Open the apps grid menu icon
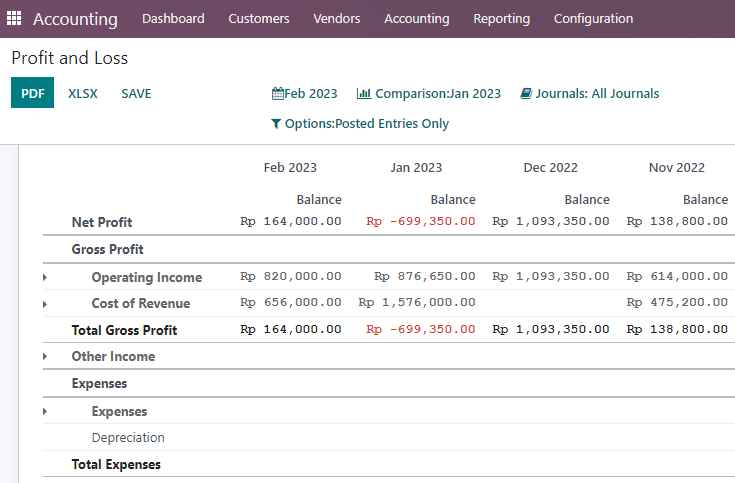This screenshot has height=483, width=735. (14, 18)
